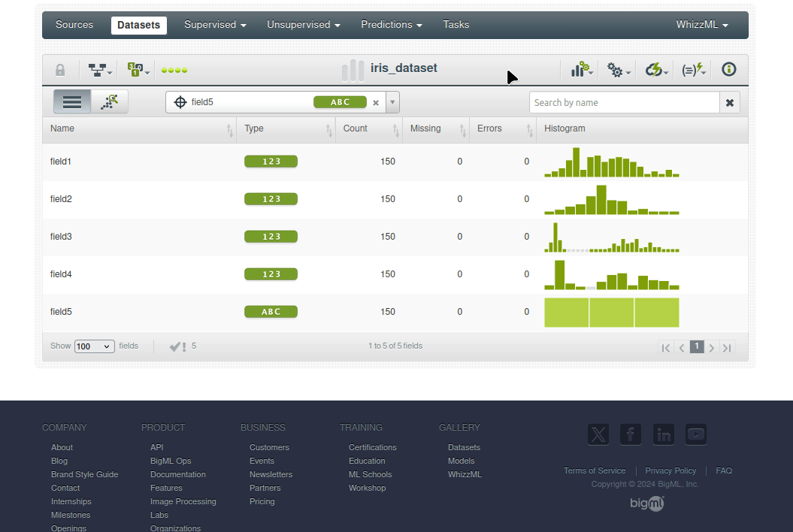793x532 pixels.
Task: Open the Show fields count dropdown
Action: pyautogui.click(x=94, y=346)
